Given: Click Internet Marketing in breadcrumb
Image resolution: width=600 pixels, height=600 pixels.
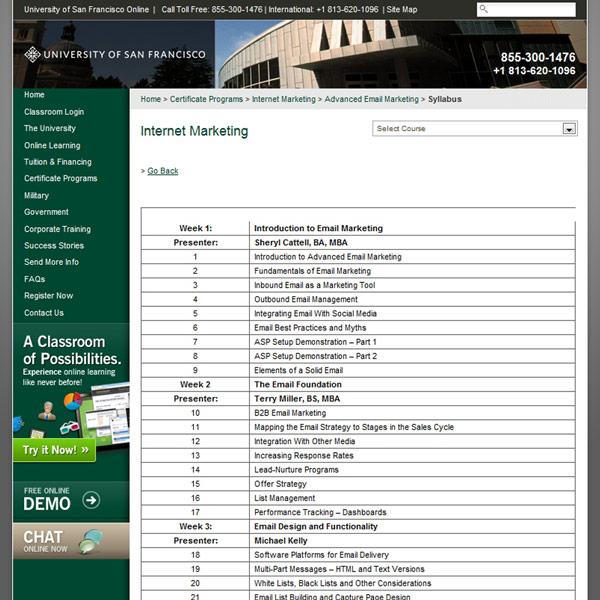Looking at the screenshot, I should [283, 100].
